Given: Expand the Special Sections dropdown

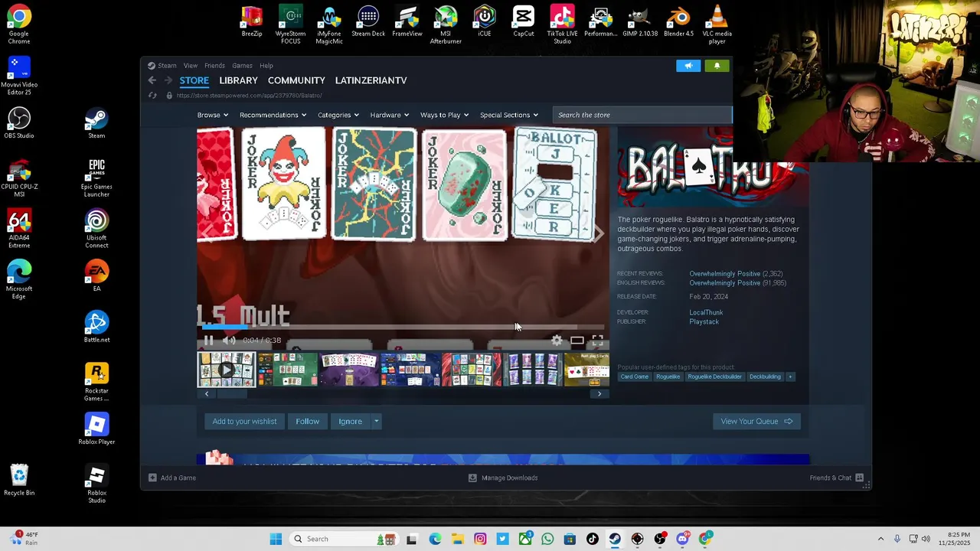Looking at the screenshot, I should 509,115.
